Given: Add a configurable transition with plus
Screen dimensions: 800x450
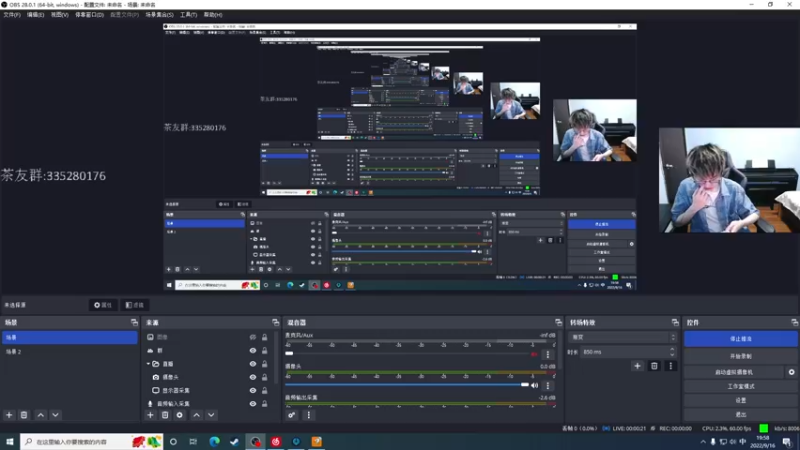Looking at the screenshot, I should pyautogui.click(x=637, y=366).
